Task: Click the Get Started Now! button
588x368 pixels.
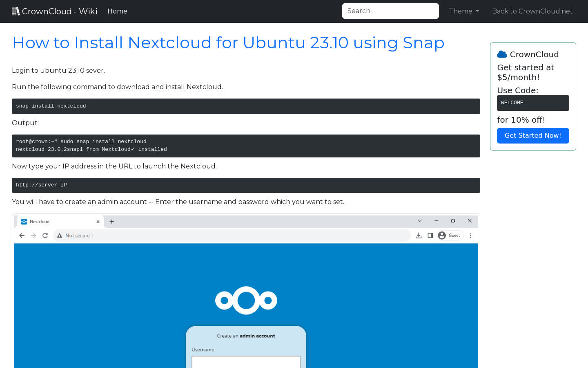Action: point(533,135)
